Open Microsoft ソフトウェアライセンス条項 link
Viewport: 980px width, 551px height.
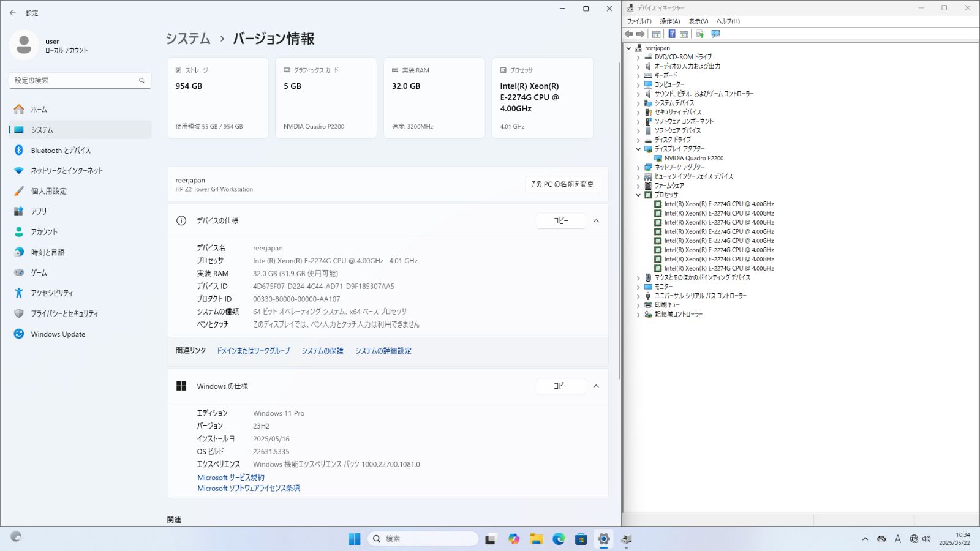tap(249, 489)
